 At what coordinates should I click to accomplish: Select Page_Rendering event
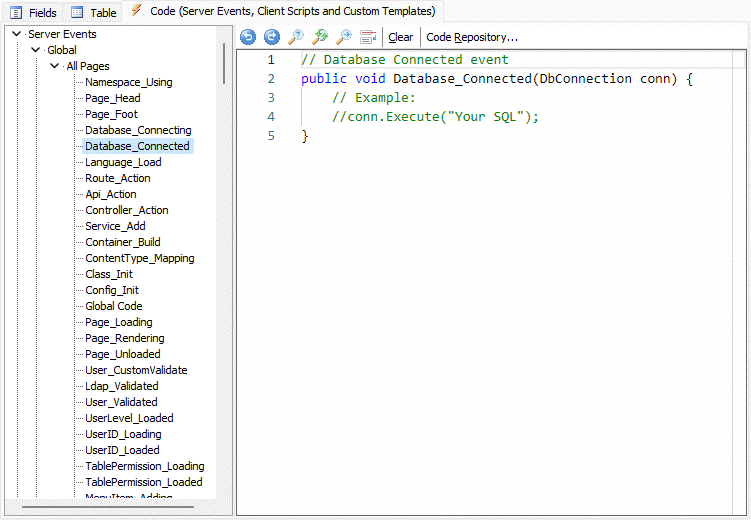[x=125, y=338]
